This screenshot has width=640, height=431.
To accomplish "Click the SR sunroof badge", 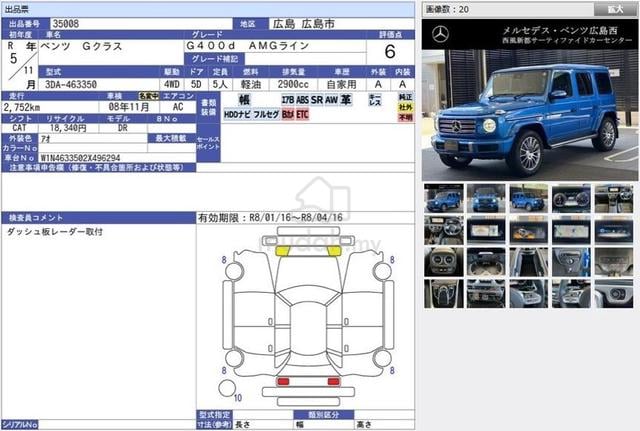I will coord(317,100).
